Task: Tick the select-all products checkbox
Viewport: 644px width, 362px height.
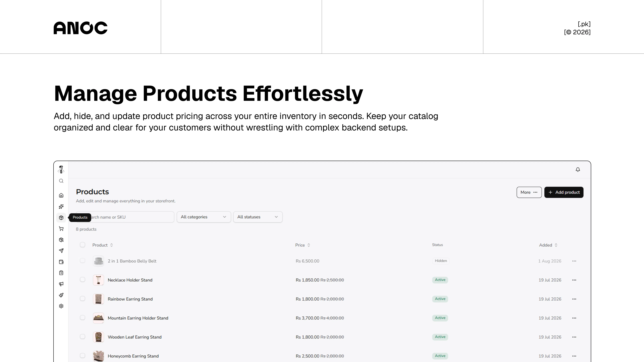Action: (x=83, y=245)
